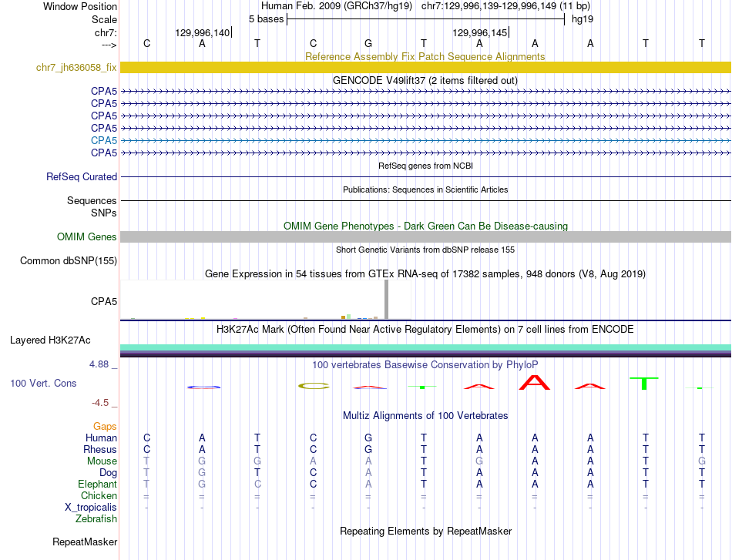Click the SNPs track label
The image size is (732, 560).
(104, 213)
